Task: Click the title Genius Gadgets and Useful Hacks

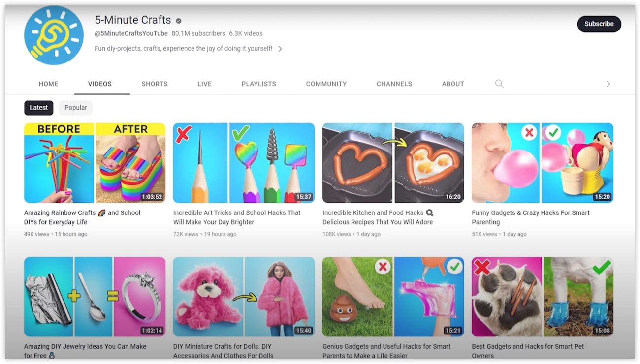Action: tap(386, 351)
